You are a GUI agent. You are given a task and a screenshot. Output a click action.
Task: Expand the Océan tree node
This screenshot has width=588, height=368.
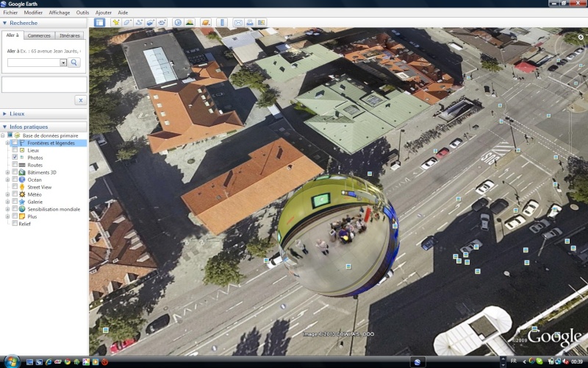(7, 180)
